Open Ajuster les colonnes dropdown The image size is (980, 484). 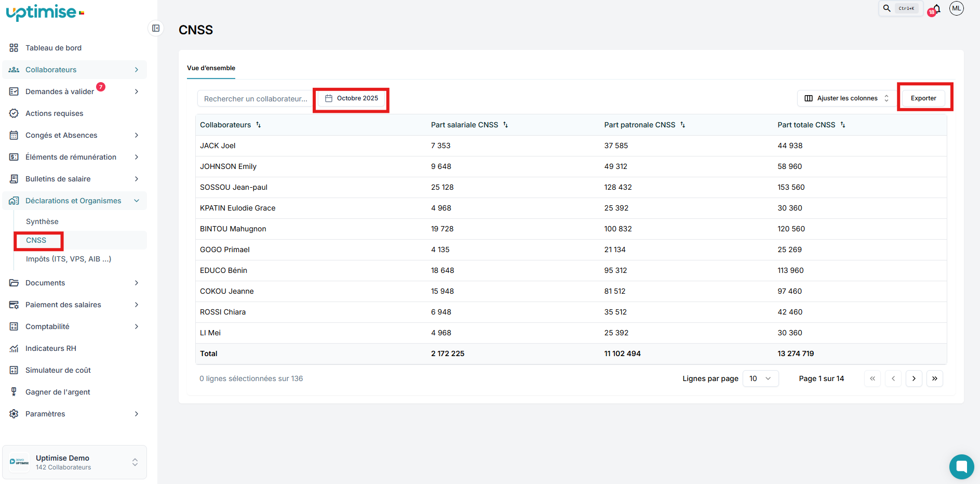click(x=847, y=98)
